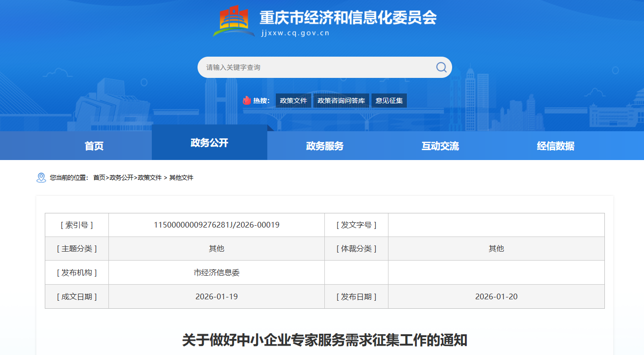Open the 政务公开 navigation tab
Screen dimensions: 644x355
(209, 143)
